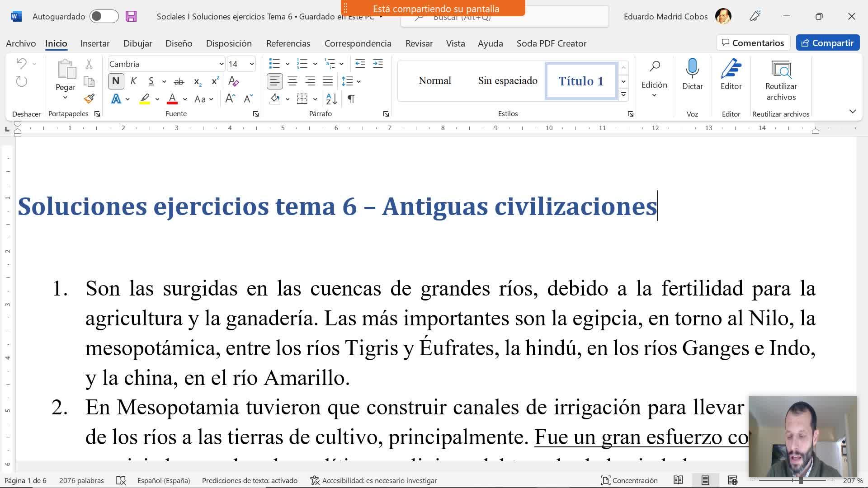This screenshot has height=488, width=868.
Task: Open the Cambria font name dropdown
Action: [x=221, y=64]
